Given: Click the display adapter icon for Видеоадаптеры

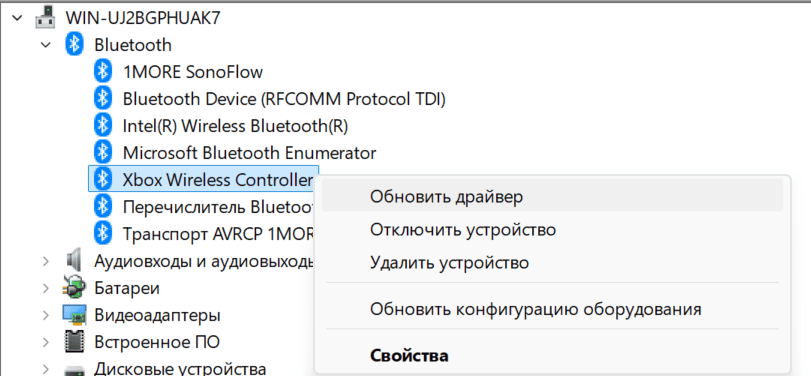Looking at the screenshot, I should 74,314.
